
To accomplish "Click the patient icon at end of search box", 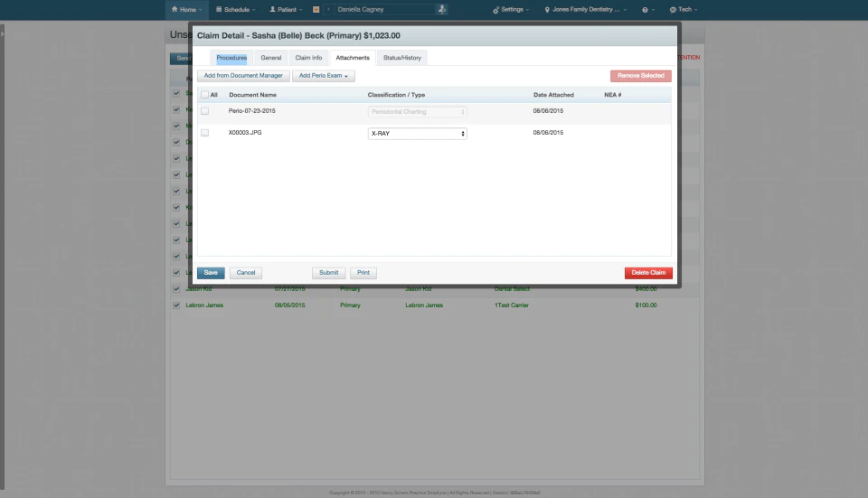I will click(x=442, y=9).
